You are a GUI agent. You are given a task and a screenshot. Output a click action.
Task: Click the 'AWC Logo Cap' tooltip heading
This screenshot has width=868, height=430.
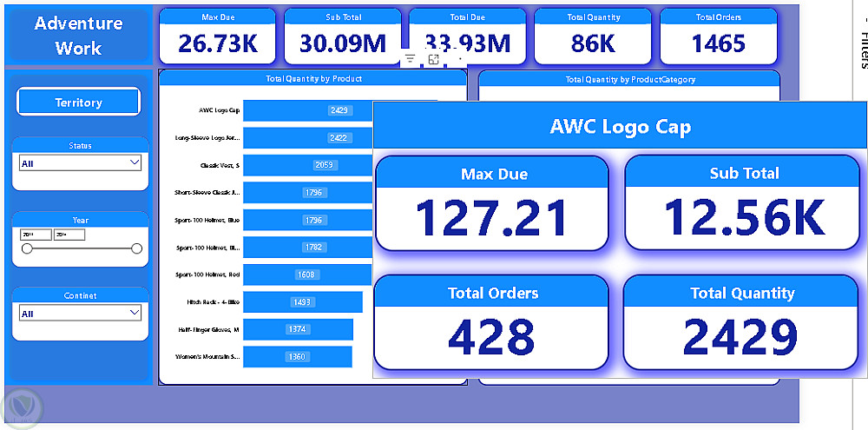pos(620,127)
